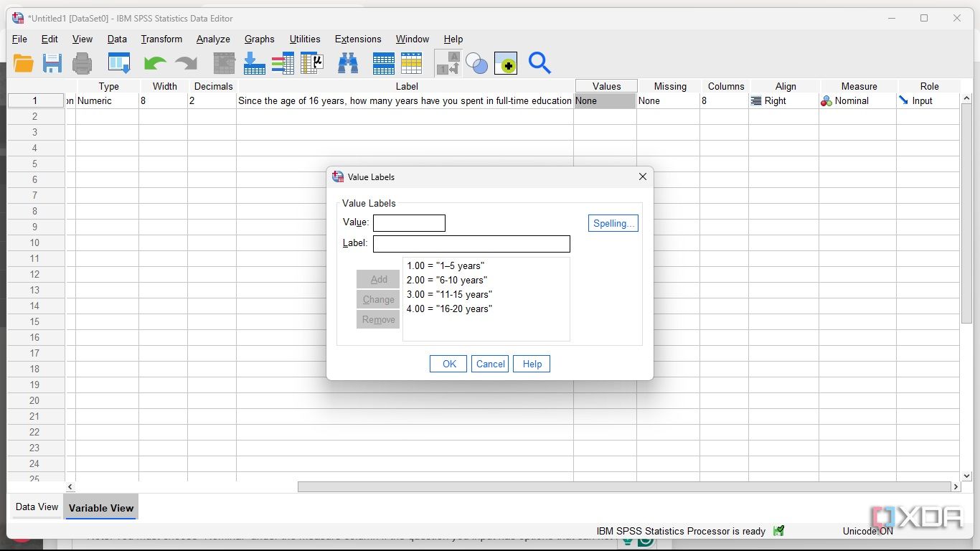The image size is (980, 551).
Task: Click OK in the Value Labels dialog
Action: (x=448, y=364)
